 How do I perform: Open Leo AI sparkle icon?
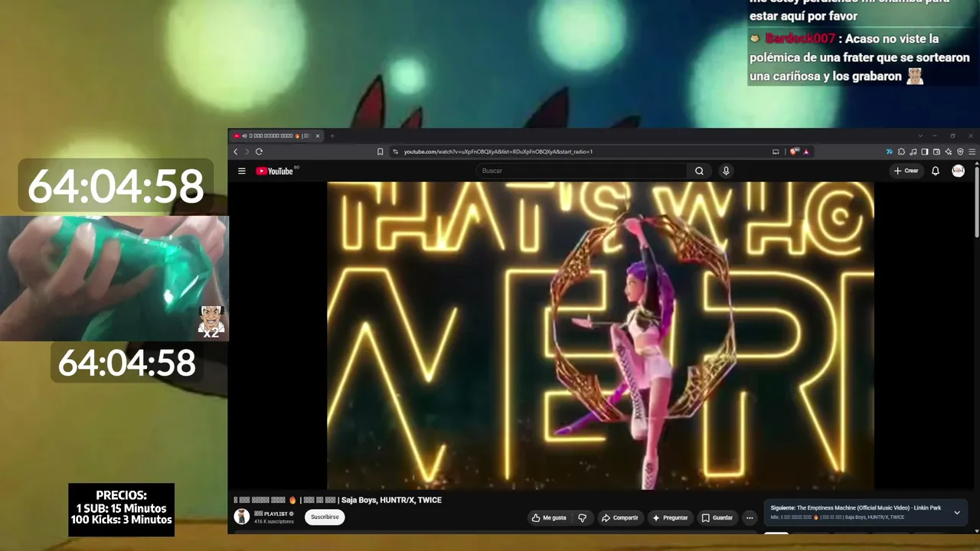[x=949, y=152]
